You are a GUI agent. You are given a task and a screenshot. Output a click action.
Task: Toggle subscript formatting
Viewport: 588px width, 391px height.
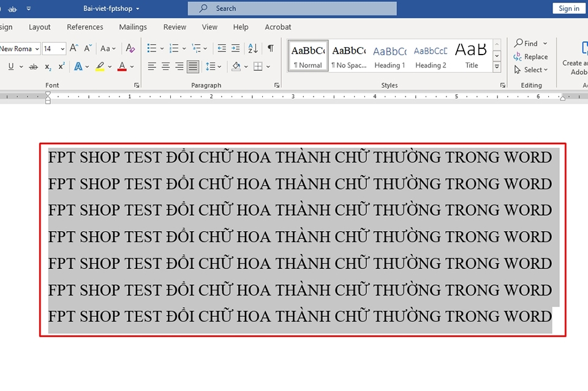pos(48,67)
